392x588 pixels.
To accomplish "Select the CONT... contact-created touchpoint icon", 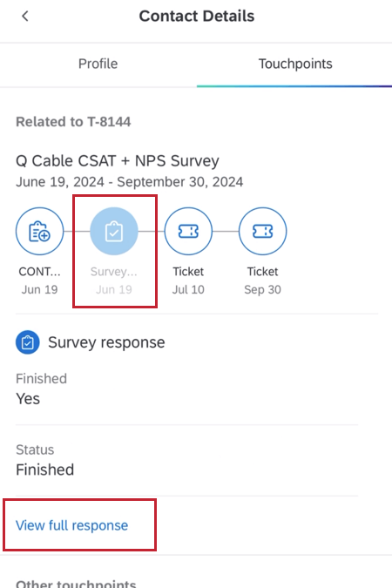I will click(x=39, y=232).
